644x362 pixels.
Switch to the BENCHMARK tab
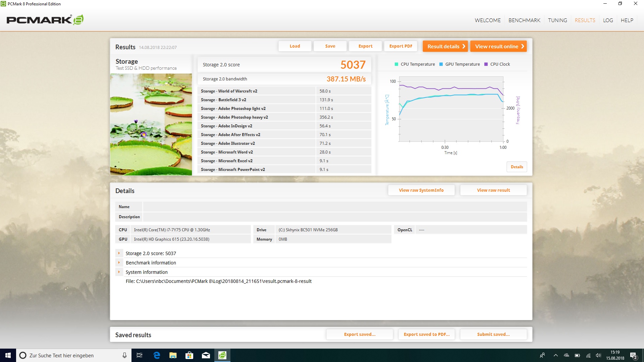tap(524, 20)
